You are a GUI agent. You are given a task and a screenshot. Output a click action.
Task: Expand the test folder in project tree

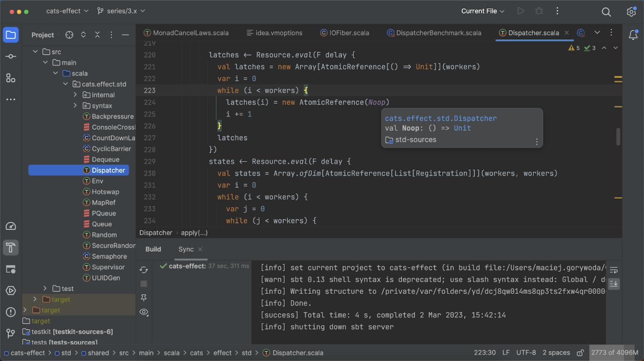tap(45, 288)
